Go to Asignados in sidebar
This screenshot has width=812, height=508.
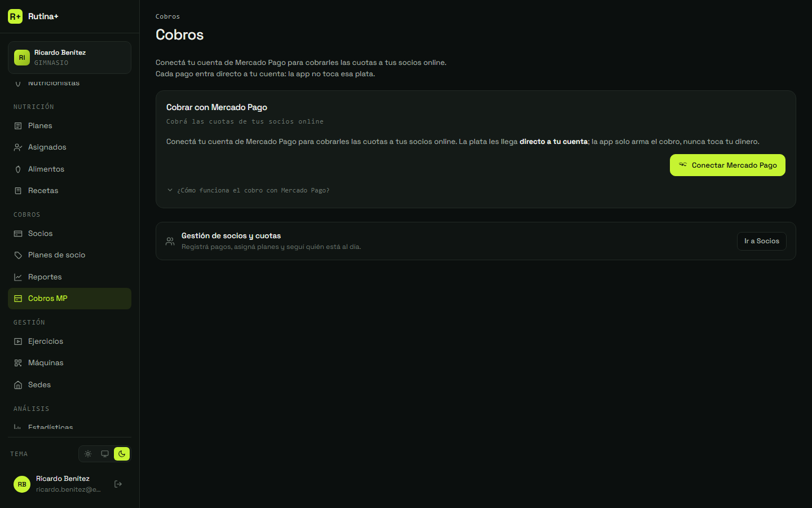click(69, 147)
